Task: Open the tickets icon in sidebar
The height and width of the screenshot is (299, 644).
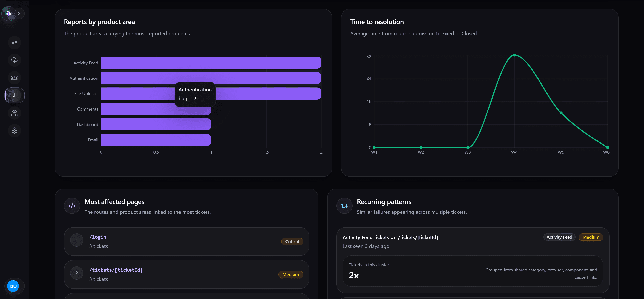Action: coord(15,78)
